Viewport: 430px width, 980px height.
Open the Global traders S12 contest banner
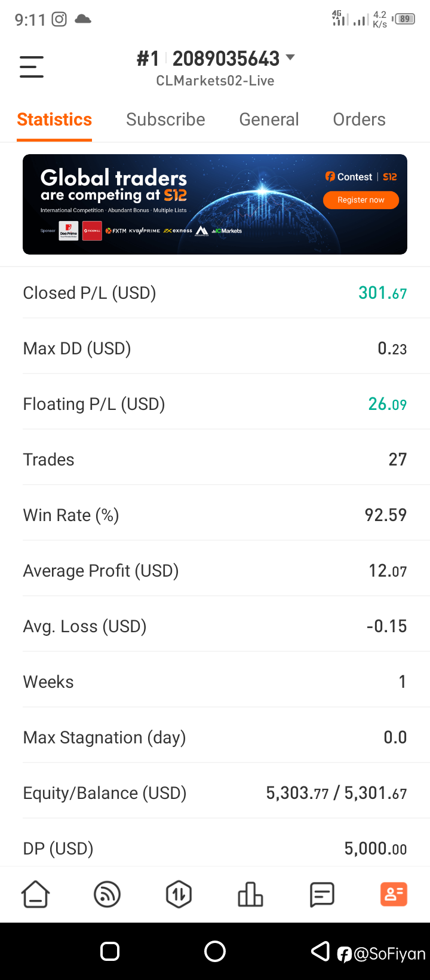click(215, 204)
